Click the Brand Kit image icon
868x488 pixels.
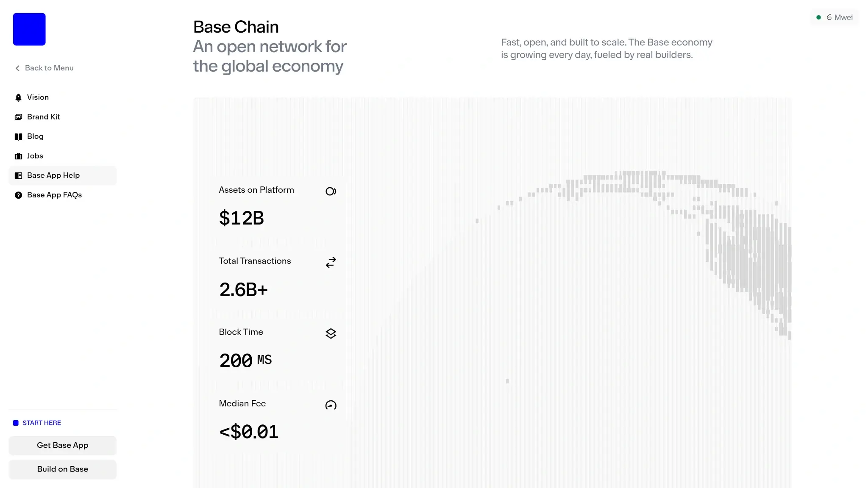[18, 117]
